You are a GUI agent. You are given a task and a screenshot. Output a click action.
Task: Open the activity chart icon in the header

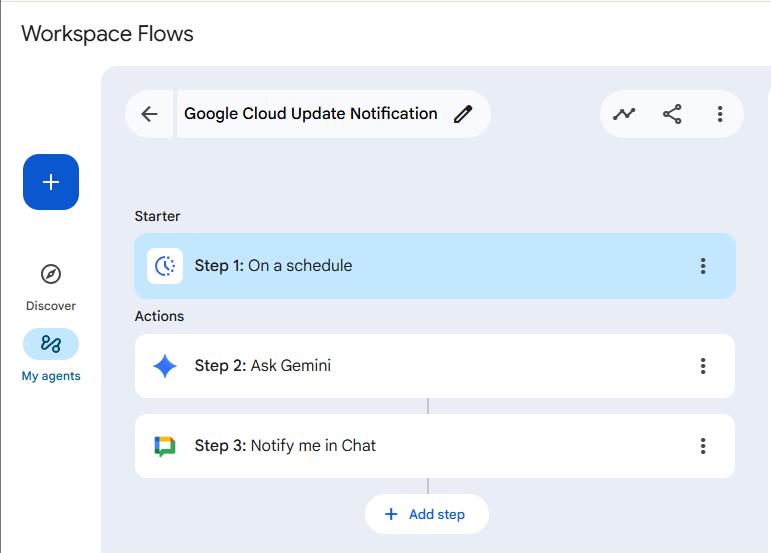click(624, 114)
